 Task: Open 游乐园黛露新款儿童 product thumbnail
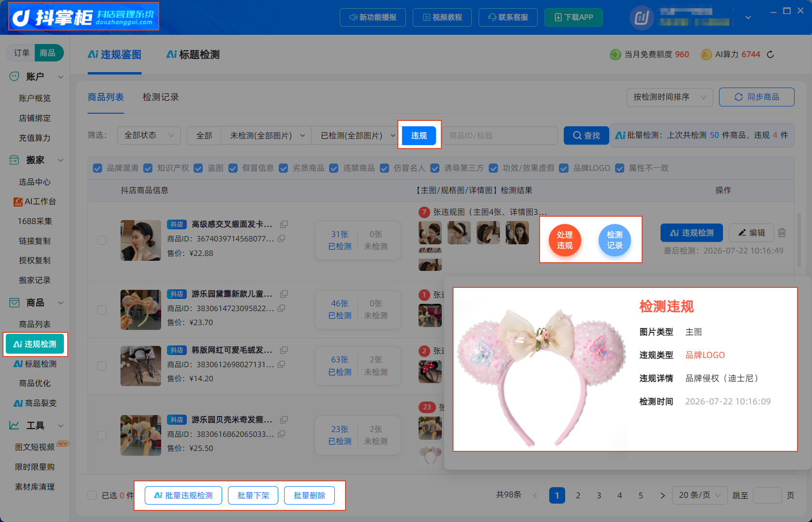tap(141, 310)
